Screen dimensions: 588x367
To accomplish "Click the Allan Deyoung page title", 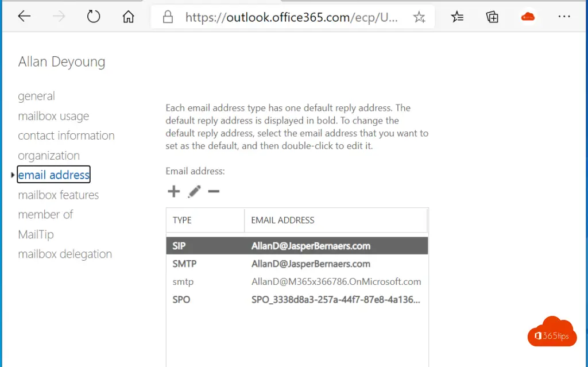I will click(x=62, y=61).
